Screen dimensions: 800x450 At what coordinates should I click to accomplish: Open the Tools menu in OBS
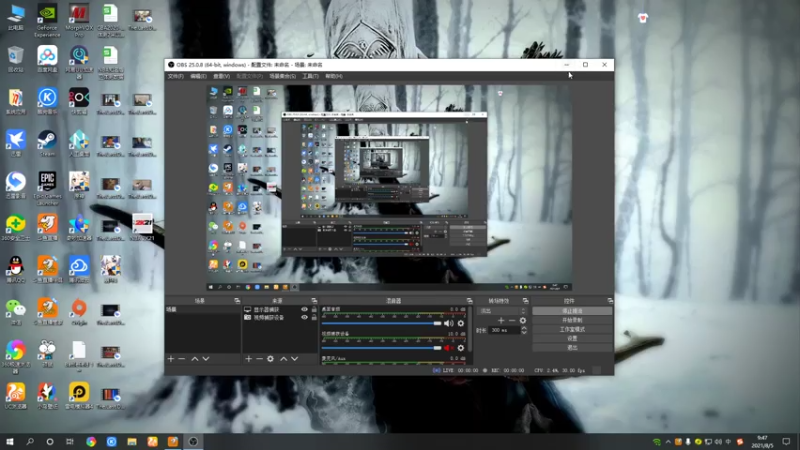point(310,76)
